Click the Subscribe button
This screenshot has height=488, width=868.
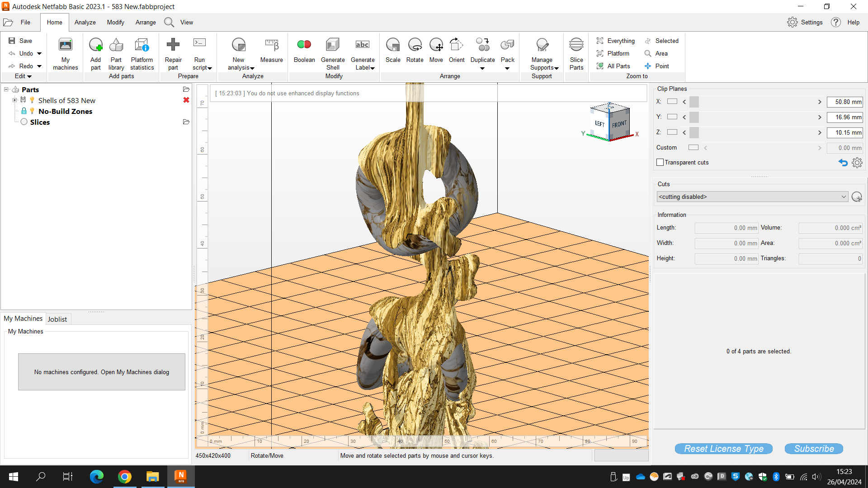[814, 449]
